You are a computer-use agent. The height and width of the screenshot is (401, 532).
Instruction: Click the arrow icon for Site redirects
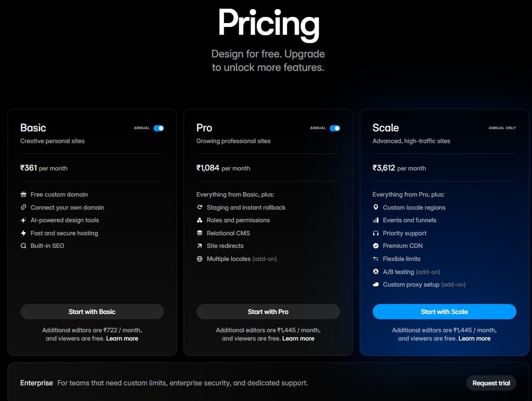[x=200, y=246]
